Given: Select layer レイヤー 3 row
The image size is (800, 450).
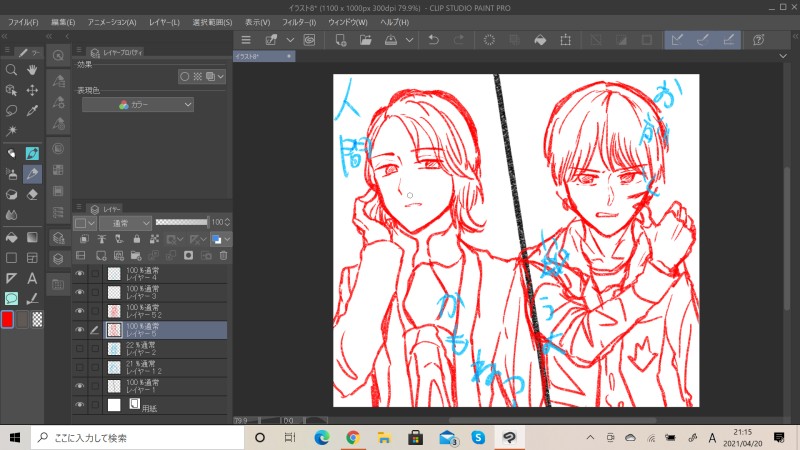Looking at the screenshot, I should pos(166,292).
